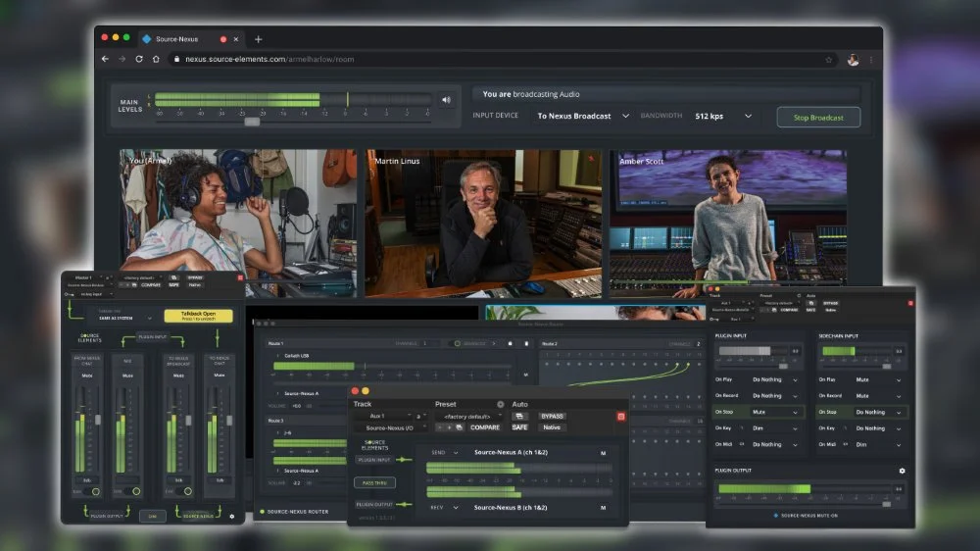Image resolution: width=980 pixels, height=551 pixels.
Task: Go back in the browser
Action: [x=105, y=59]
